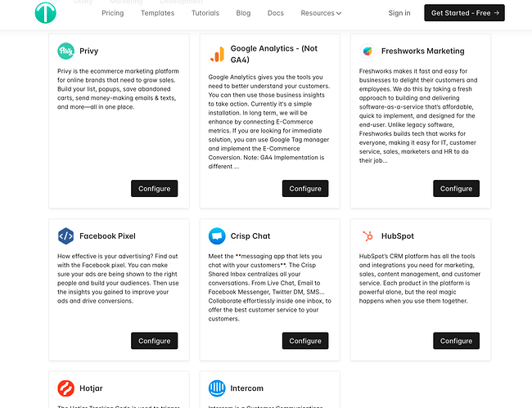Configure the HubSpot integration

click(457, 341)
